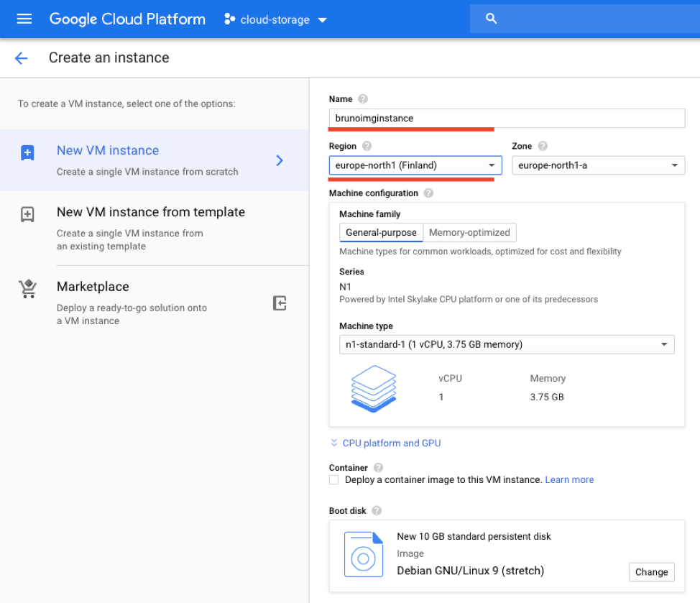Click the back arrow beside Create an instance
This screenshot has height=603, width=700.
point(22,58)
